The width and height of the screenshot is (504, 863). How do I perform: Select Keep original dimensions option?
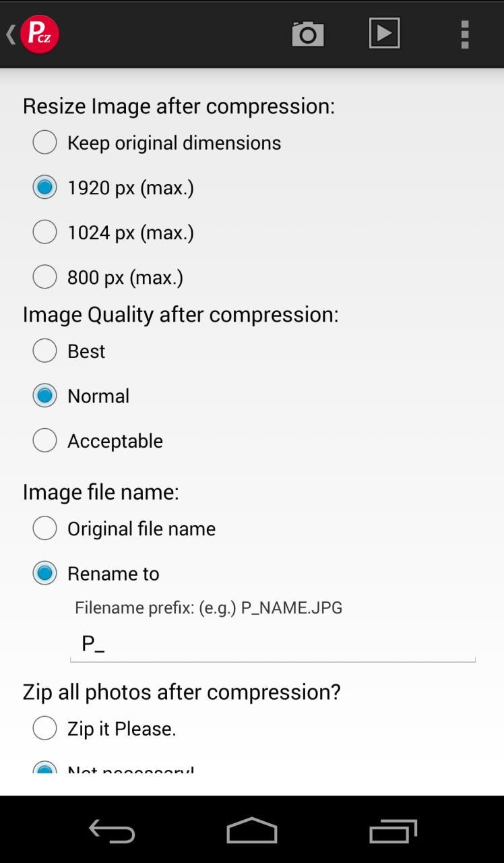[45, 142]
